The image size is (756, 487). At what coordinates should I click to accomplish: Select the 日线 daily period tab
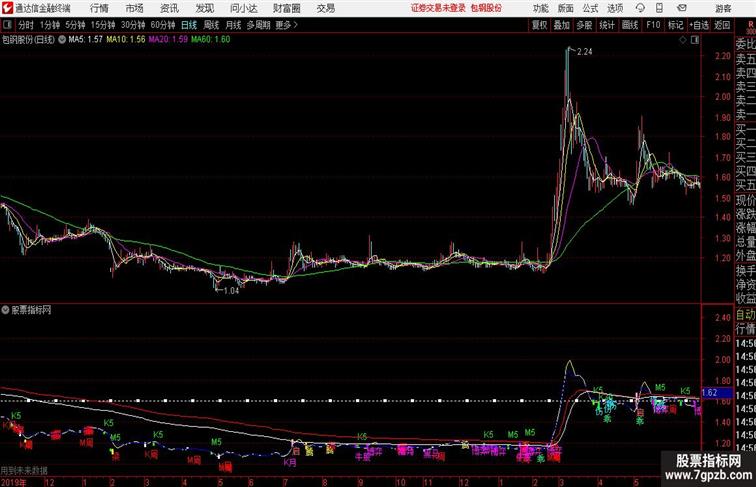pyautogui.click(x=189, y=25)
